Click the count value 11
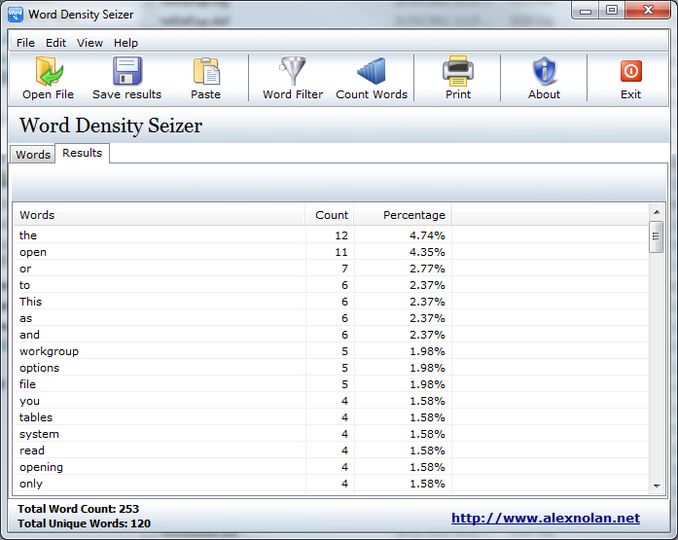 click(x=341, y=252)
